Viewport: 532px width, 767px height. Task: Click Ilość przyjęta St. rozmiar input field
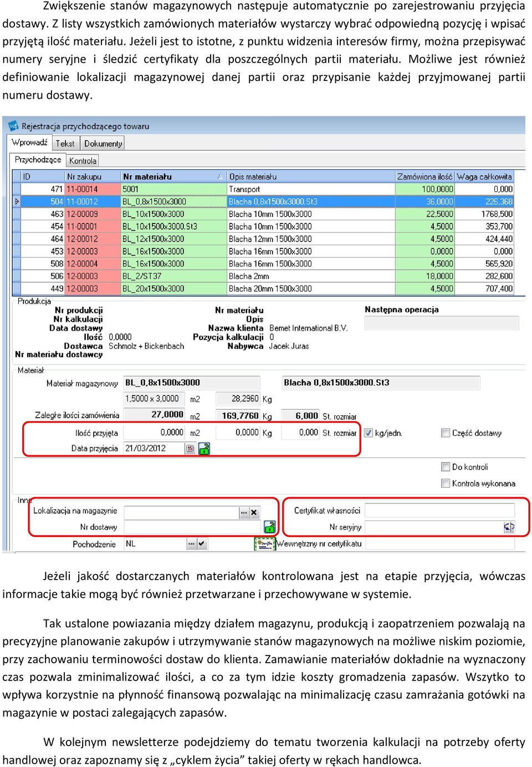click(x=301, y=433)
